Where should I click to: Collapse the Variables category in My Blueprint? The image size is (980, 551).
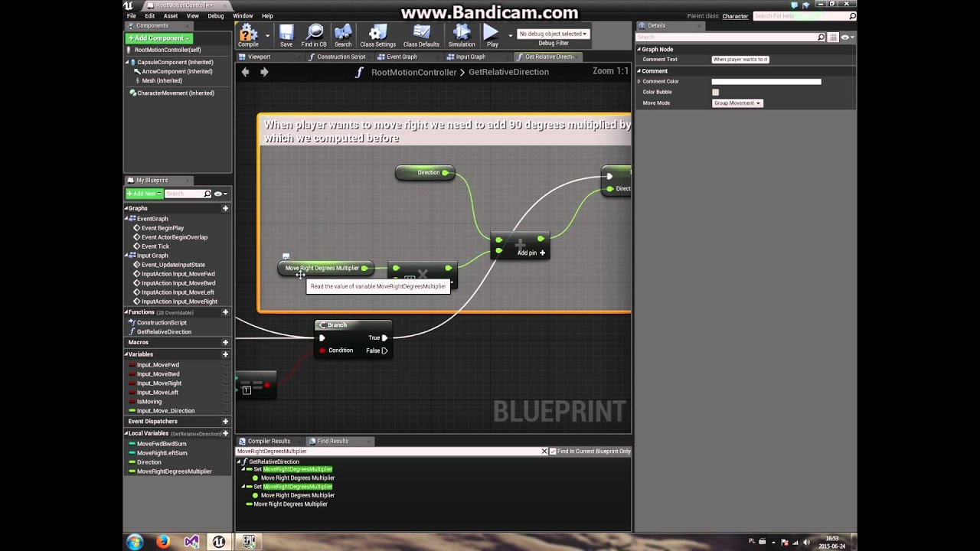click(x=126, y=354)
